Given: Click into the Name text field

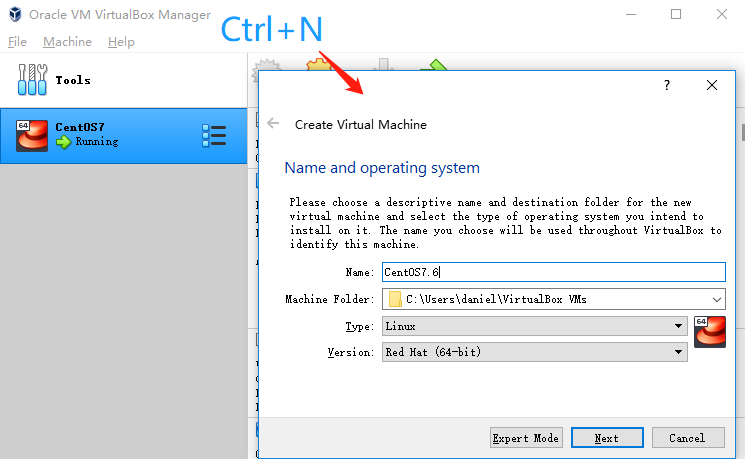Looking at the screenshot, I should pos(554,272).
